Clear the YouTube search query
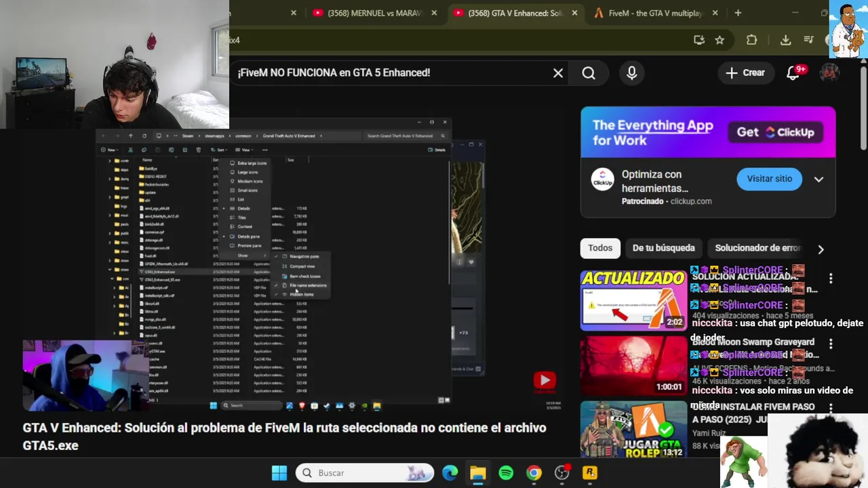The height and width of the screenshot is (488, 868). click(x=558, y=73)
